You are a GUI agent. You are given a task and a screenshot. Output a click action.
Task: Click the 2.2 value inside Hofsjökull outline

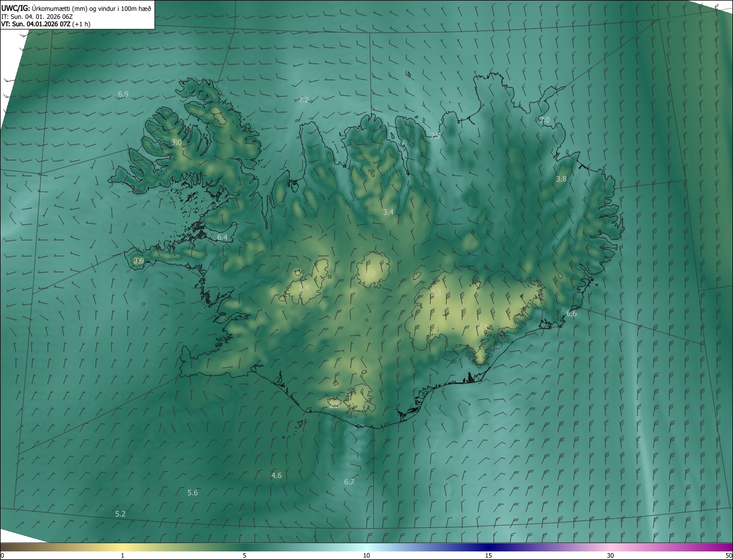pos(371,274)
